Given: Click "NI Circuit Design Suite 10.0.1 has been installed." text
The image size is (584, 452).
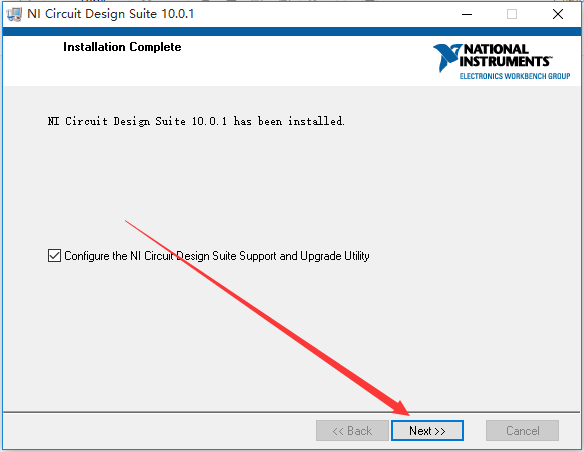Looking at the screenshot, I should (x=196, y=121).
